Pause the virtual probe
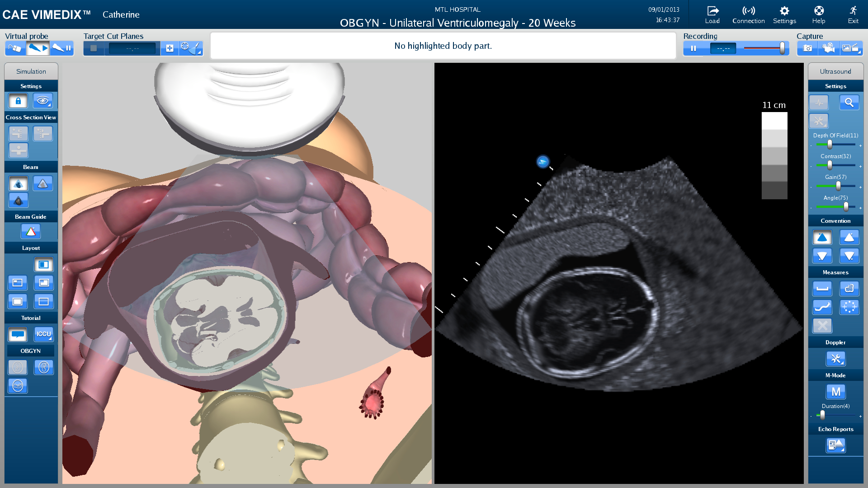The image size is (868, 488). coord(62,48)
